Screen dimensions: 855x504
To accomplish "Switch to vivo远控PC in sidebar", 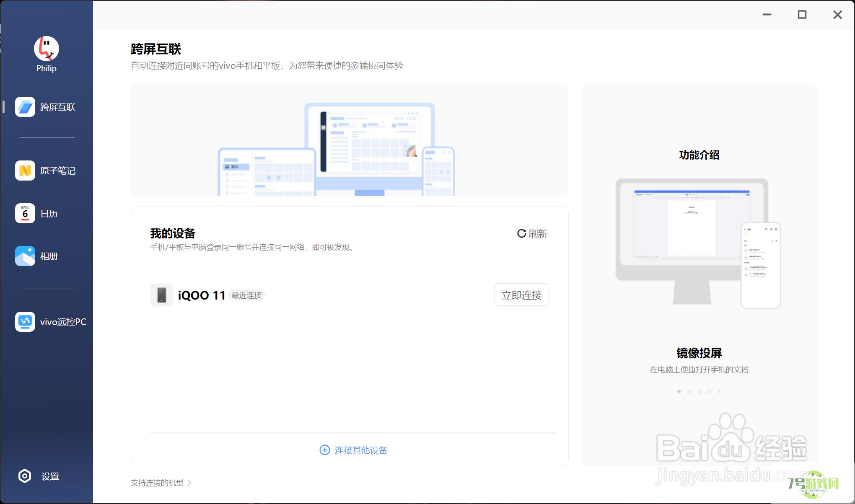I will coord(63,322).
